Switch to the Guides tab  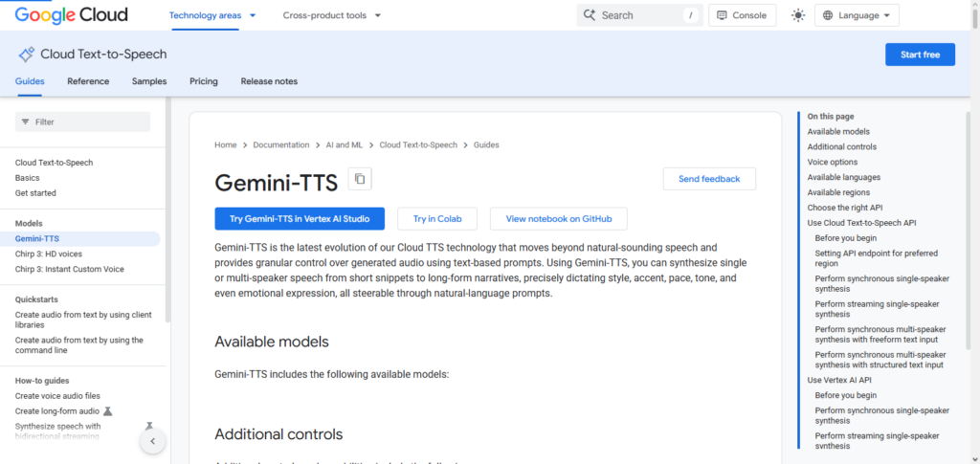click(30, 81)
